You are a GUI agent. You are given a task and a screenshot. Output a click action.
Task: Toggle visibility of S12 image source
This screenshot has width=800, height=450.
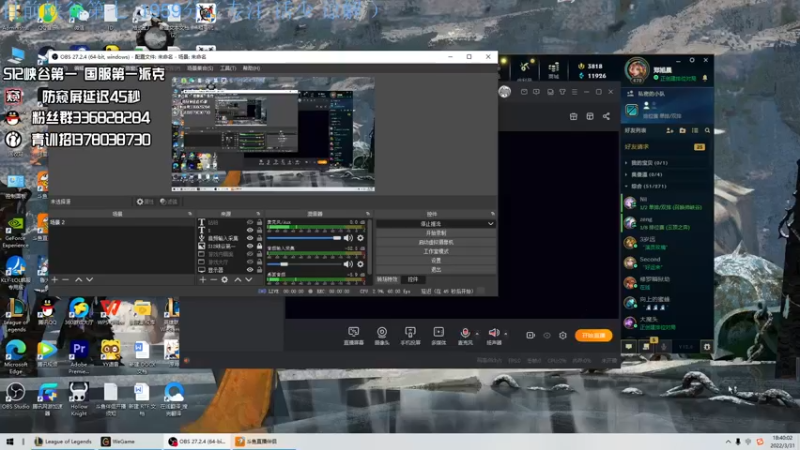tap(250, 246)
